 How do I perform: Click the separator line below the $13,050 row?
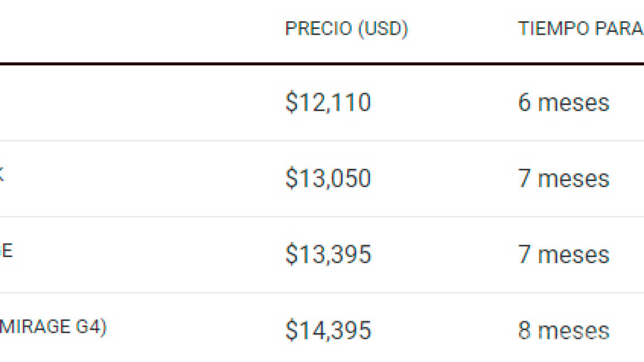[322, 217]
